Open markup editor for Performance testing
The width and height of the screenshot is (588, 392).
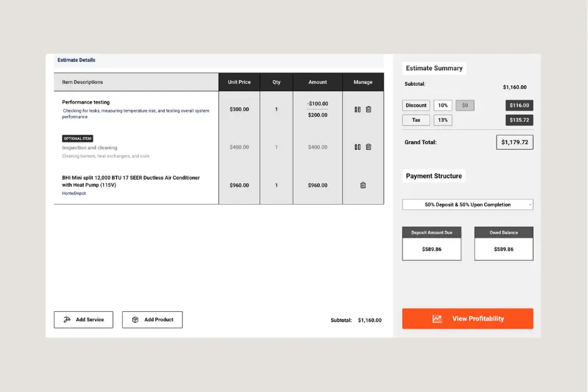click(356, 109)
